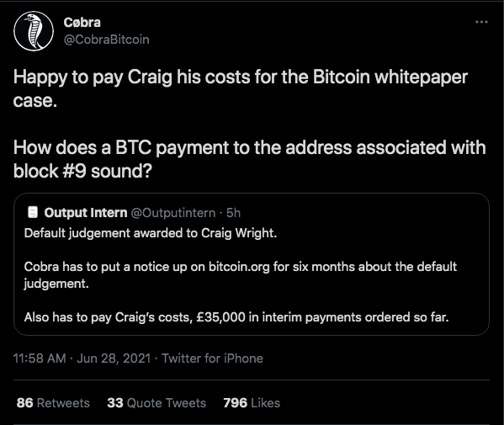This screenshot has width=504, height=425.
Task: View the 796 Likes list
Action: tap(252, 403)
